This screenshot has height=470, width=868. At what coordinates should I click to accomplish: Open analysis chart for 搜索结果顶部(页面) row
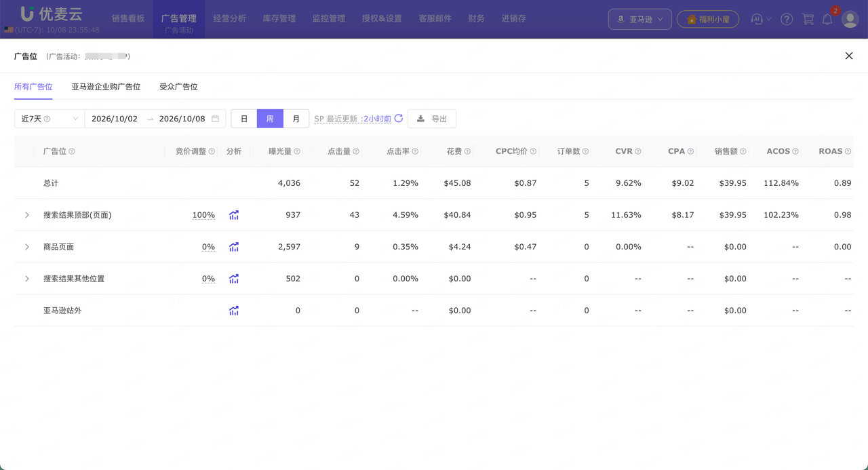[234, 215]
